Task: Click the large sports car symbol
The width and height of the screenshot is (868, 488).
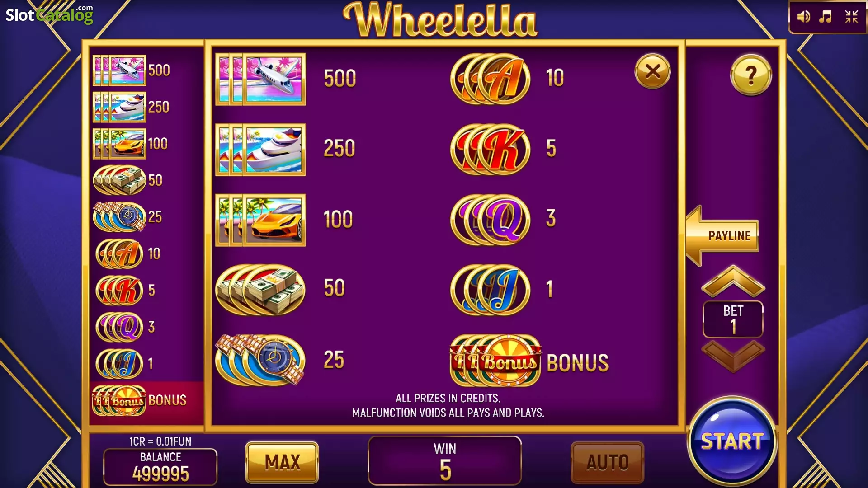Action: 260,220
